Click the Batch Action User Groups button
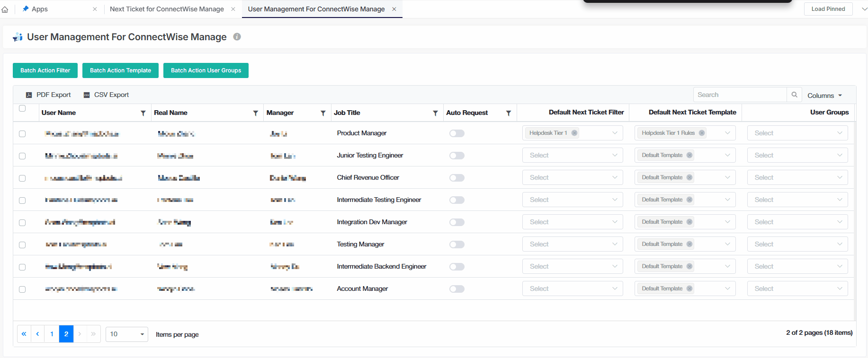 [206, 70]
